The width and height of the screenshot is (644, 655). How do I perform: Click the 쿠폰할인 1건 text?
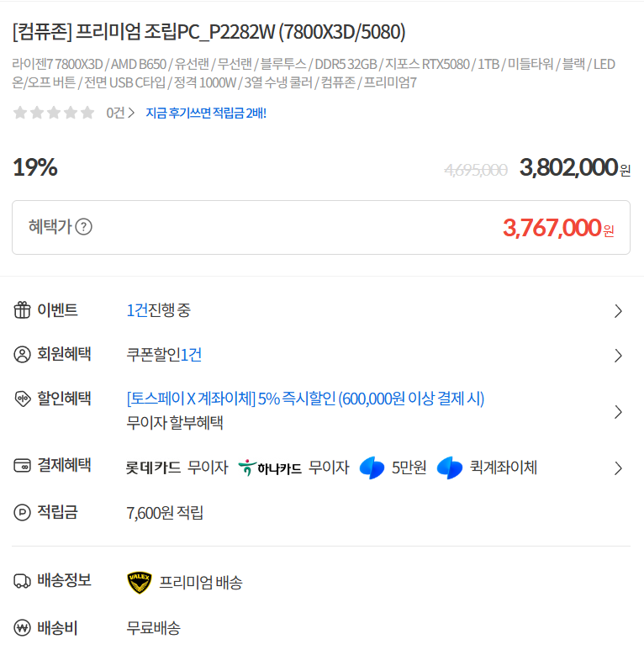(x=164, y=355)
